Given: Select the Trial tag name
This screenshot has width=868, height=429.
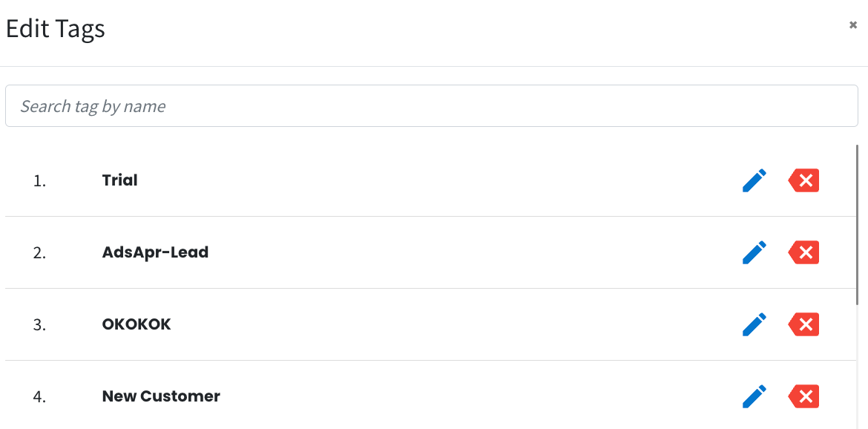Looking at the screenshot, I should click(119, 180).
